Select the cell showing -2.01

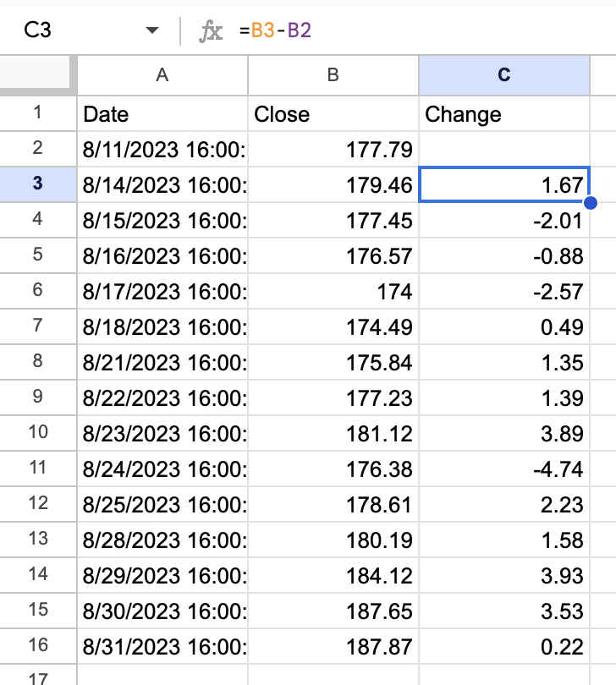pyautogui.click(x=504, y=220)
